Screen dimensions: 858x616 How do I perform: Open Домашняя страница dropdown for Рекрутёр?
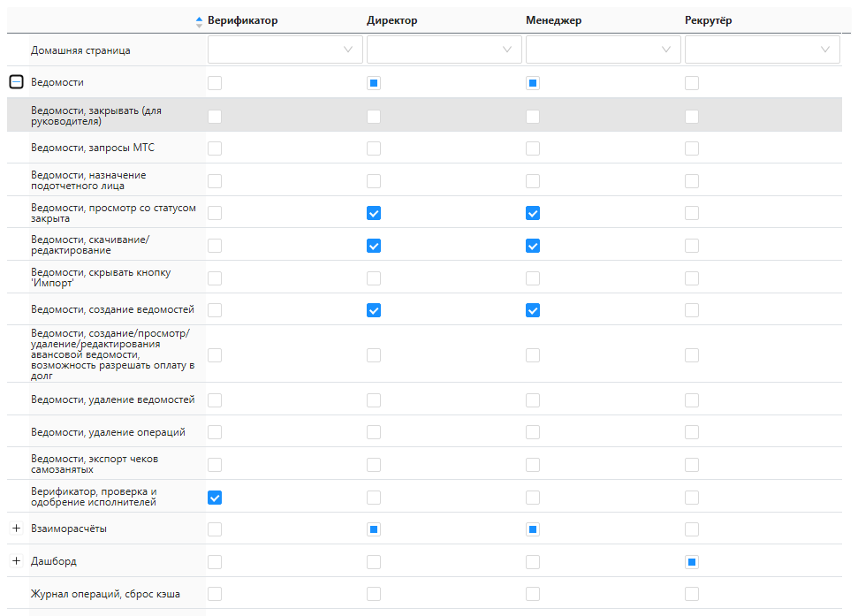pos(763,49)
